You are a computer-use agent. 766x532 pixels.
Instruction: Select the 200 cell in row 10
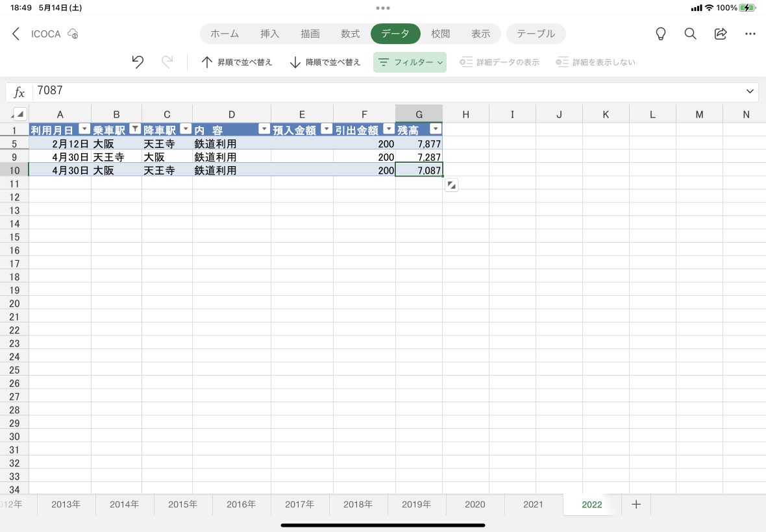tap(364, 170)
